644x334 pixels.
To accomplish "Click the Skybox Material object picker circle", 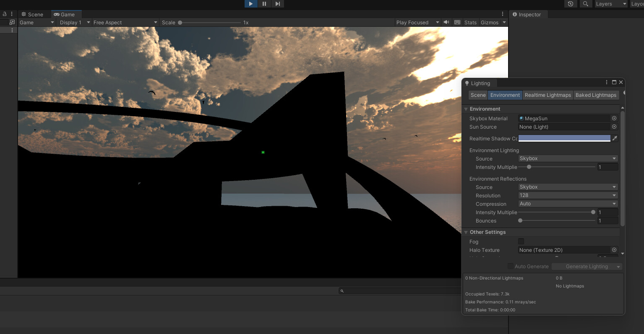I will point(614,118).
